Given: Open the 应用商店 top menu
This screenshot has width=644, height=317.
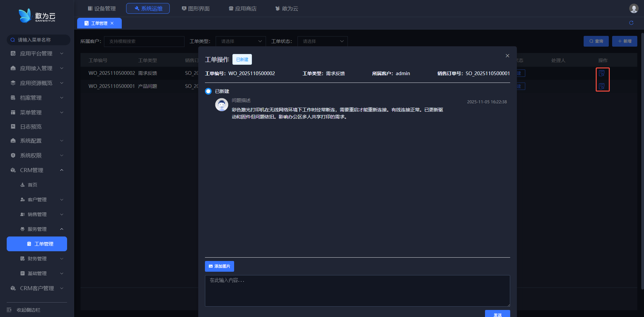Looking at the screenshot, I should pos(243,8).
